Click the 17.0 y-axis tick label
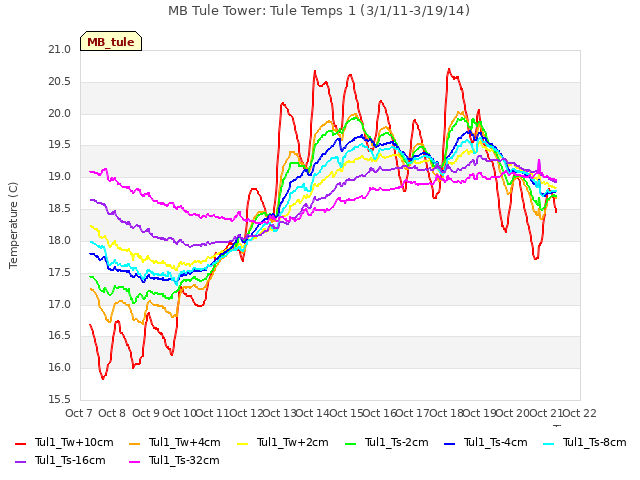This screenshot has width=640, height=480. (x=60, y=304)
